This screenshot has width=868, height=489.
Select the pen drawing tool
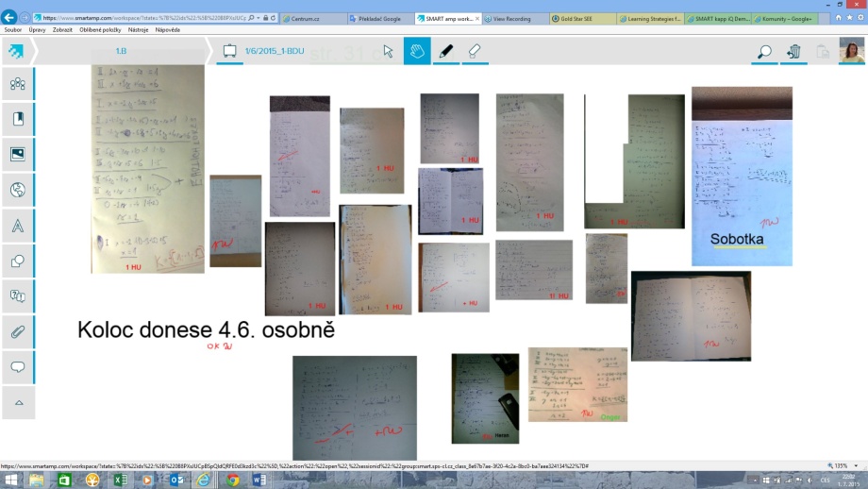tap(445, 51)
